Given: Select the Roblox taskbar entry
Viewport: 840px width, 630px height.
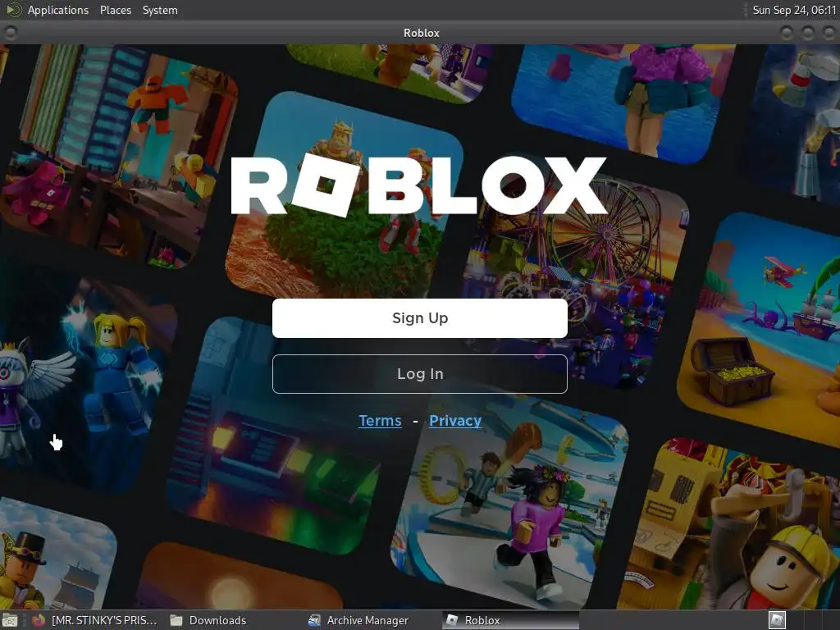Looking at the screenshot, I should 510,620.
